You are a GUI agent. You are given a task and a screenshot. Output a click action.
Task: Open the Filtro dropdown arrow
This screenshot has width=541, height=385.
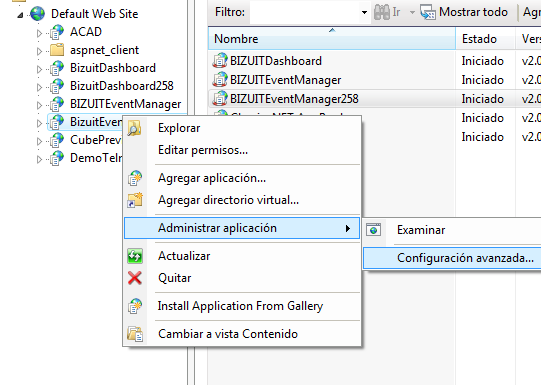[x=364, y=12]
